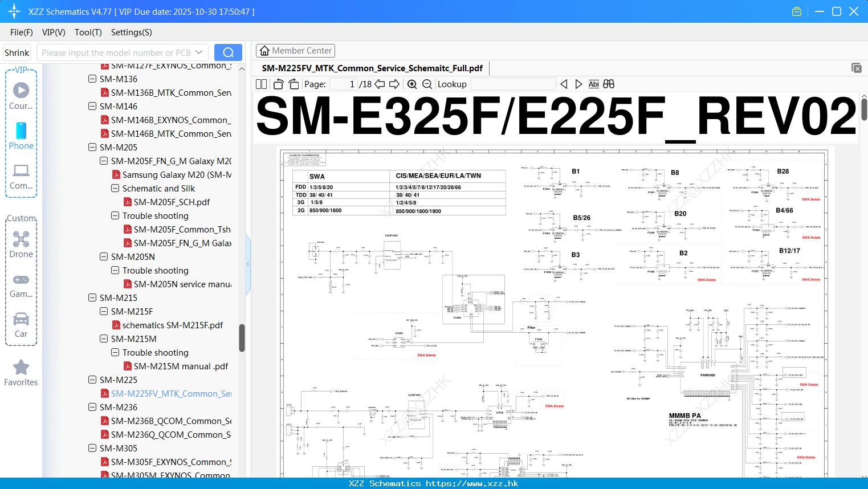Zoom out of the schematic

pyautogui.click(x=427, y=84)
